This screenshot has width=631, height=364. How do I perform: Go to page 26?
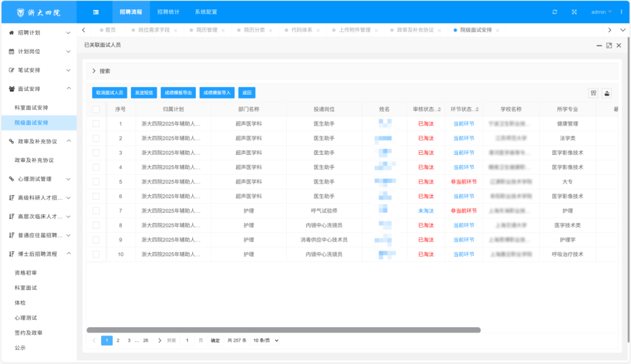(x=145, y=340)
